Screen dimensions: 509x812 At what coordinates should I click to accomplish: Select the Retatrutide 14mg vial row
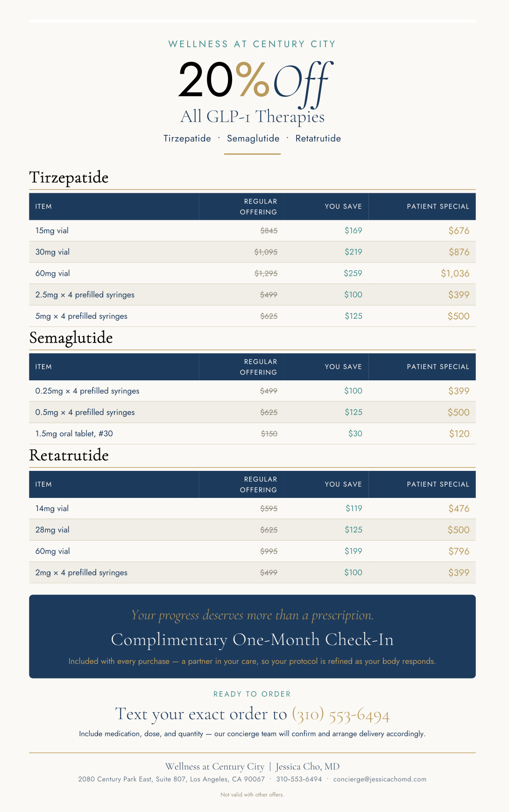[x=252, y=509]
